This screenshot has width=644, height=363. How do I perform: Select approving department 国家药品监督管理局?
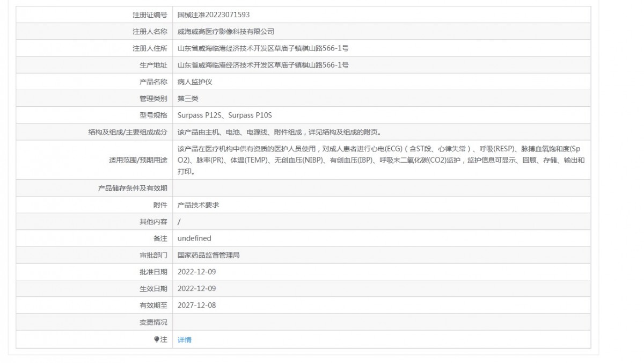point(208,255)
